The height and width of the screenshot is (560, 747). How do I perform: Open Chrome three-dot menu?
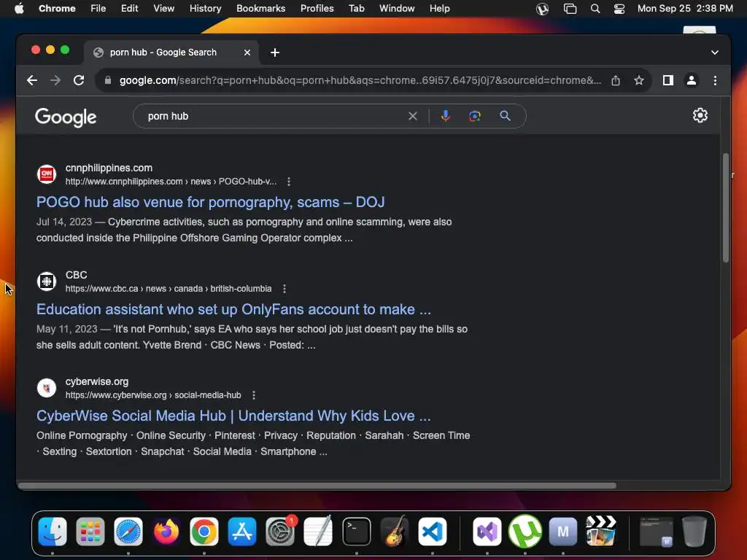715,80
